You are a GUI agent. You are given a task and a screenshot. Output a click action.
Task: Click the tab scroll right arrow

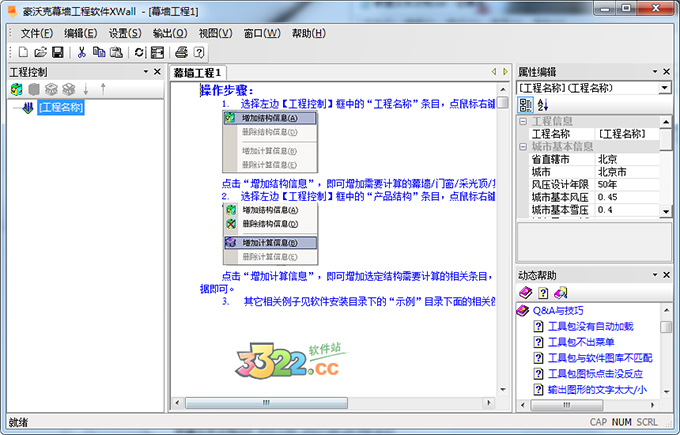tap(505, 72)
